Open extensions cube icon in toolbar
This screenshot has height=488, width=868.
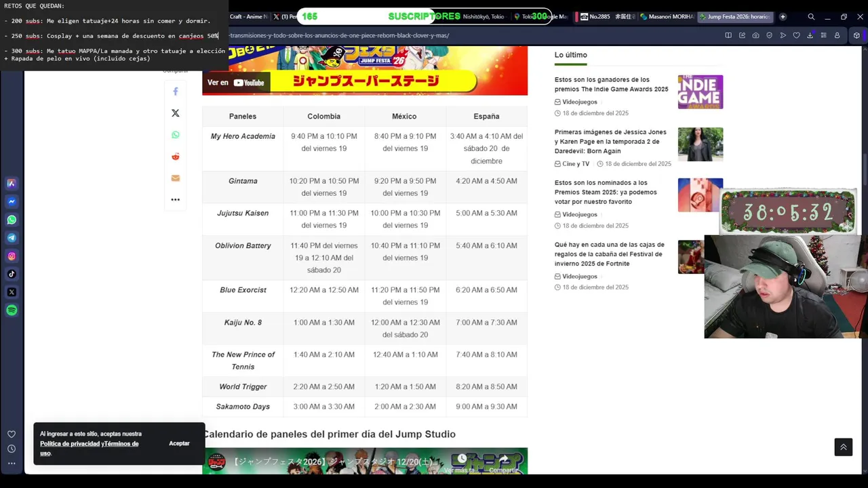coord(856,35)
